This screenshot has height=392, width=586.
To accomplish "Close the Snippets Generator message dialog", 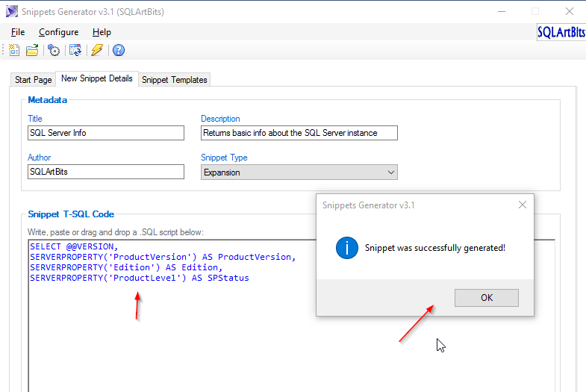I will [522, 205].
